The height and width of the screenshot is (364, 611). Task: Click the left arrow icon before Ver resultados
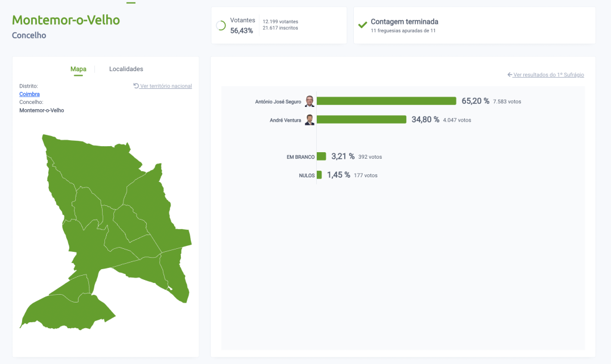point(510,75)
